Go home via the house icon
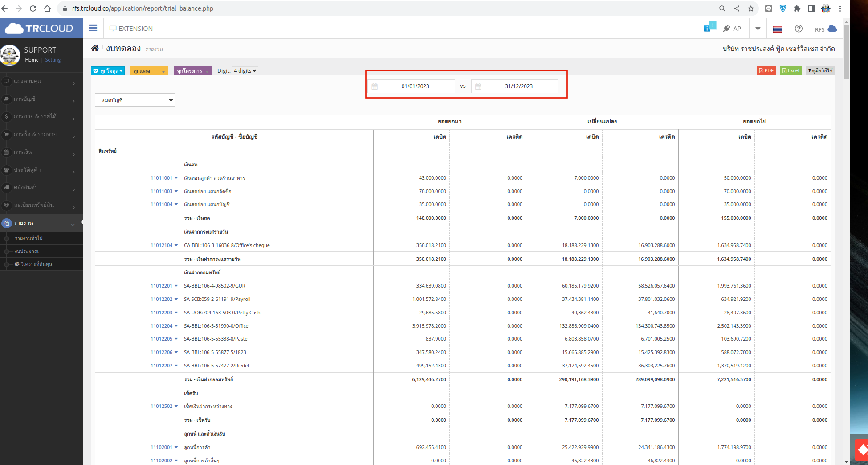The width and height of the screenshot is (868, 465). pos(95,49)
